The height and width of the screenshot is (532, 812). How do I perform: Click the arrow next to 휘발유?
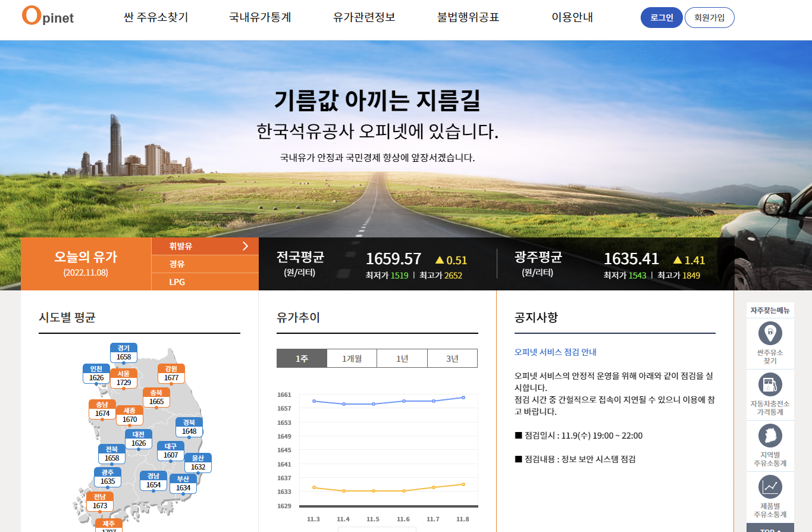pyautogui.click(x=245, y=246)
